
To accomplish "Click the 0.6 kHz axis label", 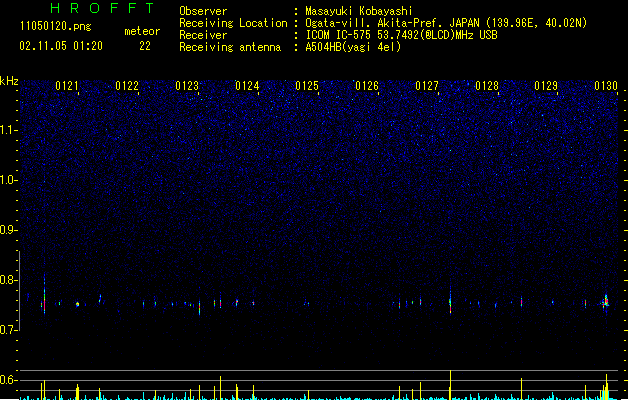I will (x=8, y=380).
